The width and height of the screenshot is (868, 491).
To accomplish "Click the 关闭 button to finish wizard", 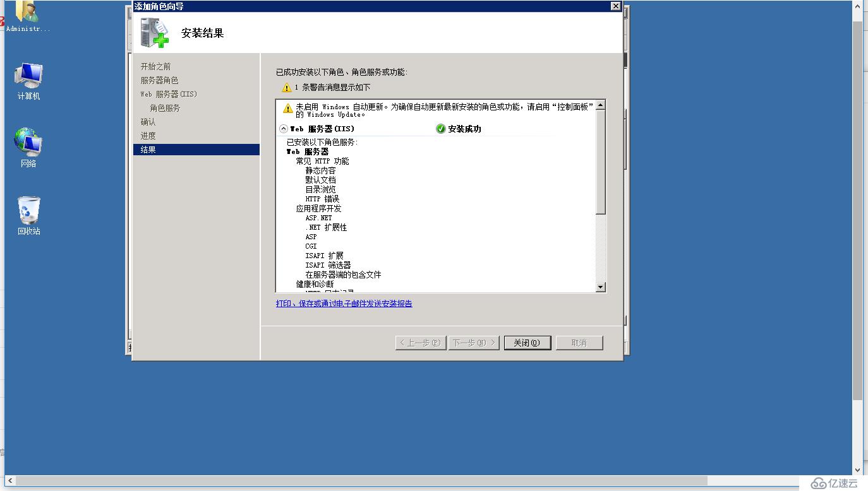I will 527,343.
